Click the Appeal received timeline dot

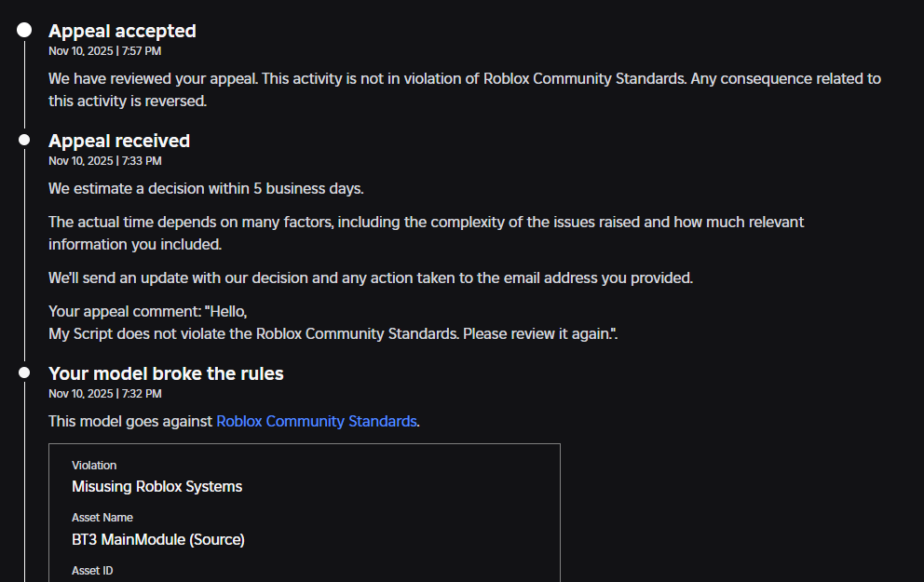(24, 140)
